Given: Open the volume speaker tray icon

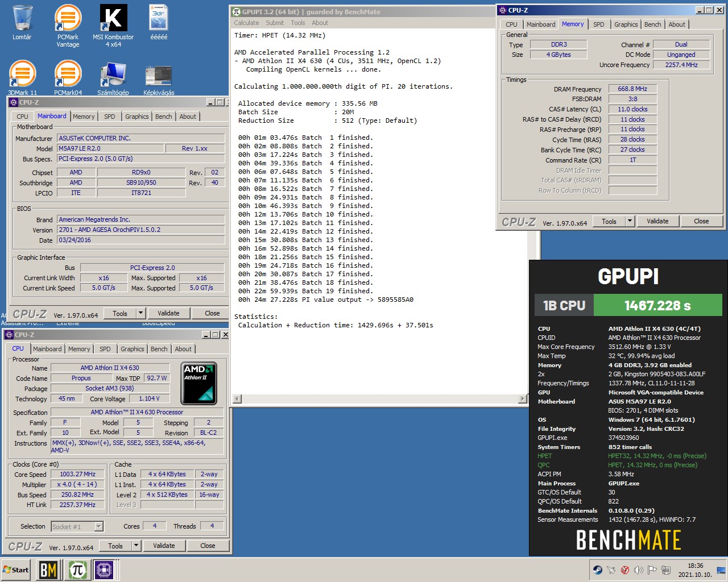Looking at the screenshot, I should click(x=639, y=570).
